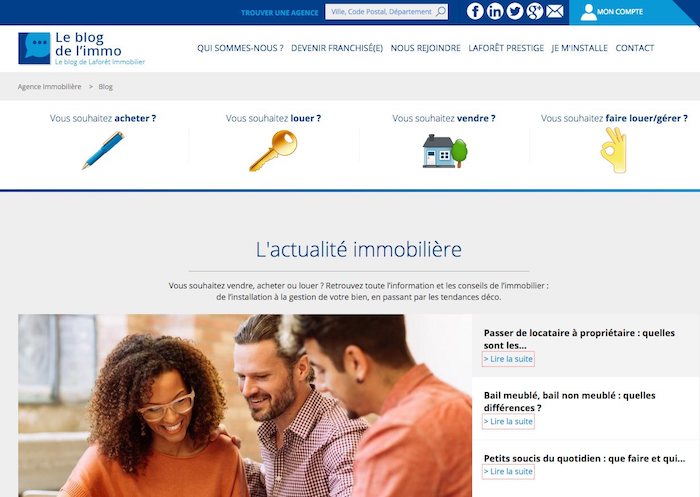Viewport: 700px width, 497px height.
Task: Click the search magnifier icon
Action: pos(441,12)
